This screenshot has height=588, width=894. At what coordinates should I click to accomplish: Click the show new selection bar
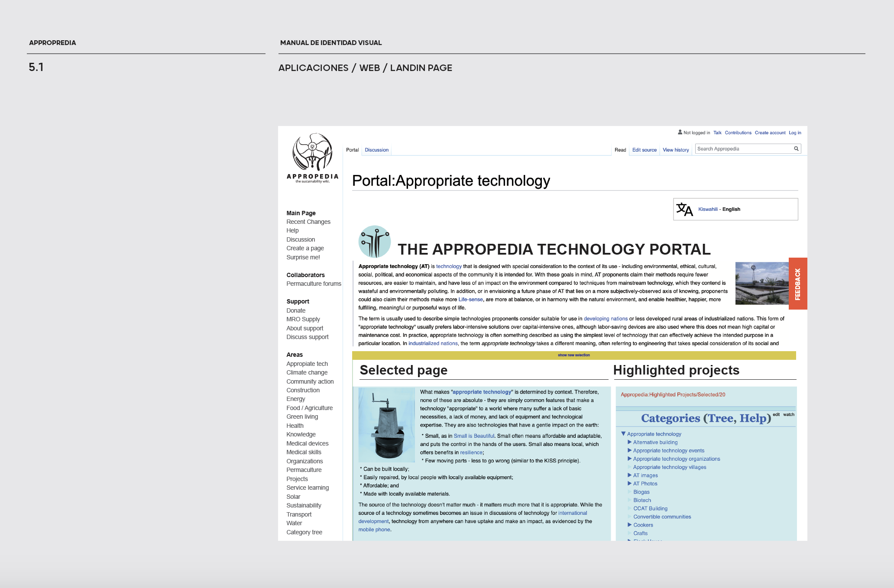pyautogui.click(x=573, y=355)
